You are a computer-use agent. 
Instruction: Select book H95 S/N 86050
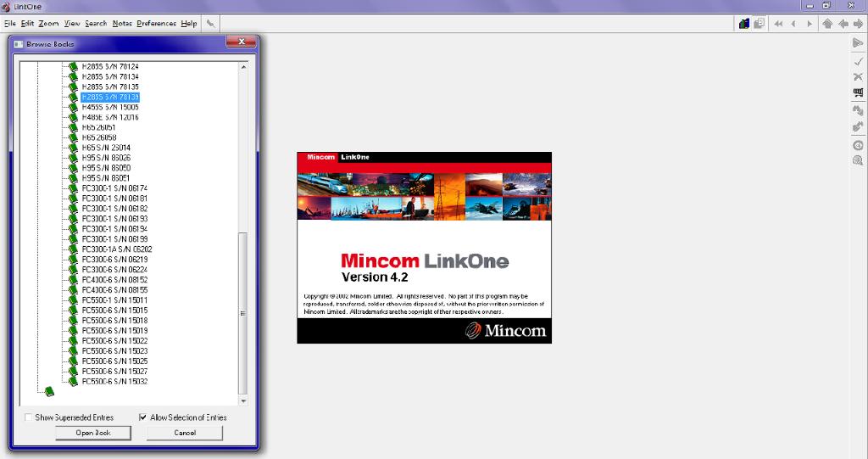click(106, 168)
